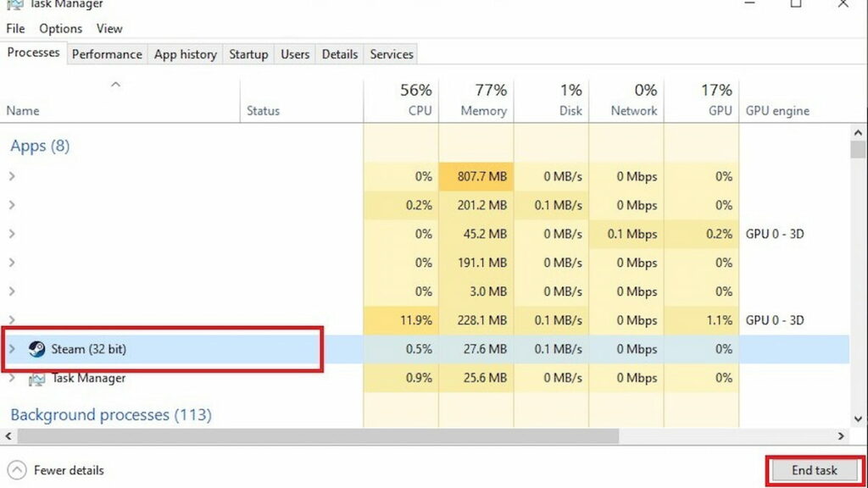868x488 pixels.
Task: Click the horizontal scrollbar right arrow
Action: (842, 436)
